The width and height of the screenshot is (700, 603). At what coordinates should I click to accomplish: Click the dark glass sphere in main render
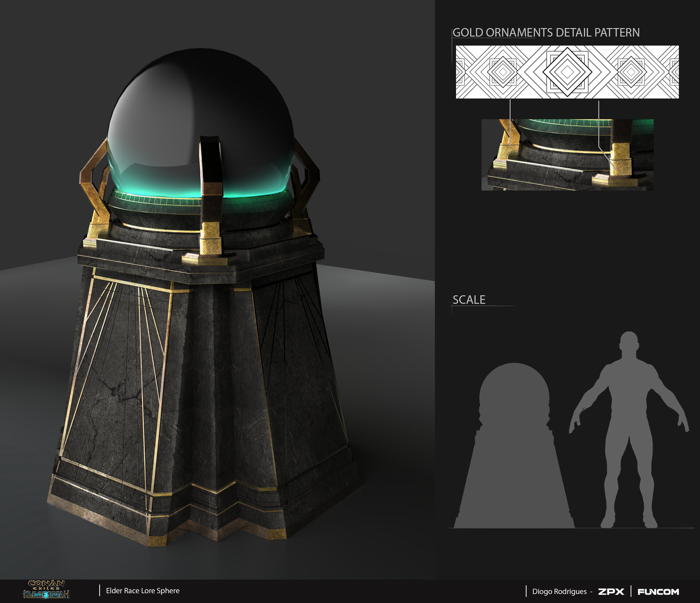click(x=200, y=123)
